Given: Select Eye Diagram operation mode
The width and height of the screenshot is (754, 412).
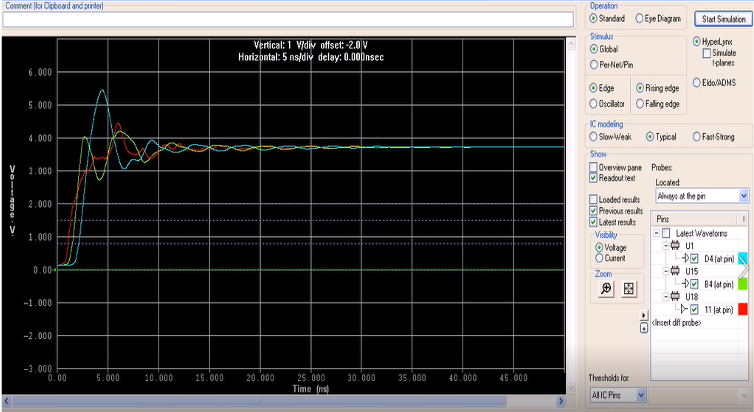Looking at the screenshot, I should [639, 18].
